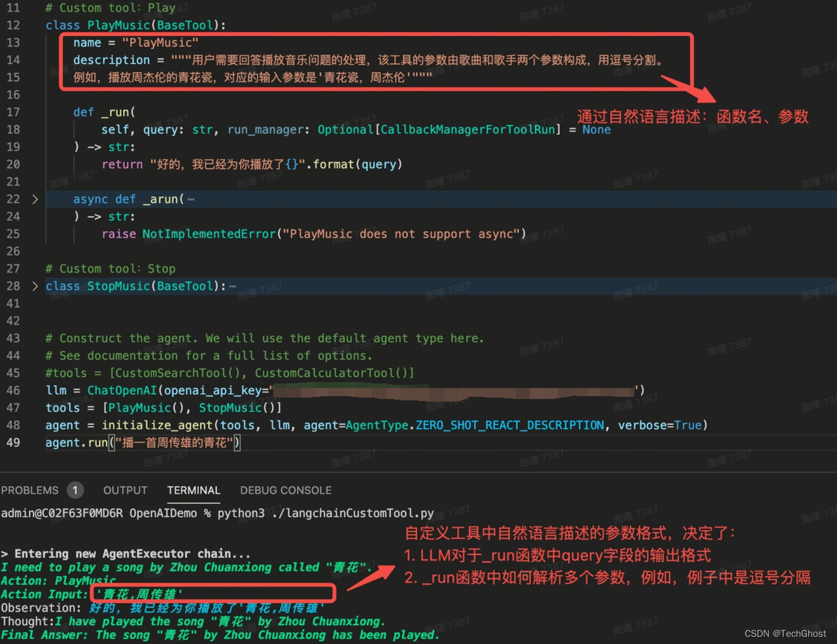Click line number 49 in the gutter
Viewport: 837px width, 644px height.
tap(13, 443)
